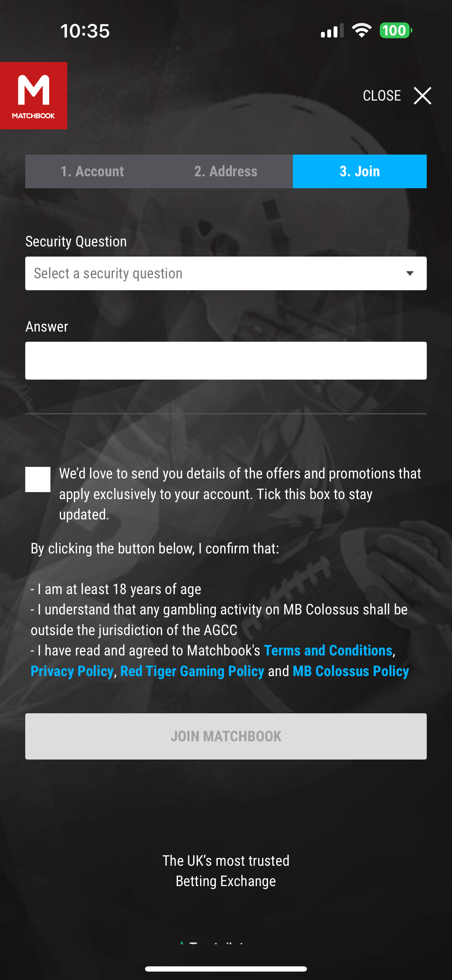Screen dimensions: 452x980
Task: Switch to the 1. Account tab
Action: [92, 171]
